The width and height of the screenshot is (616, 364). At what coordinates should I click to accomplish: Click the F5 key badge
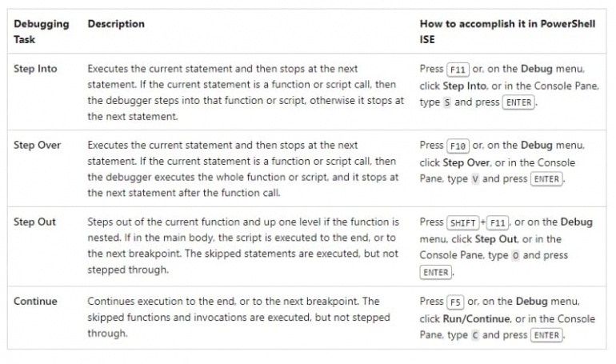pos(455,302)
